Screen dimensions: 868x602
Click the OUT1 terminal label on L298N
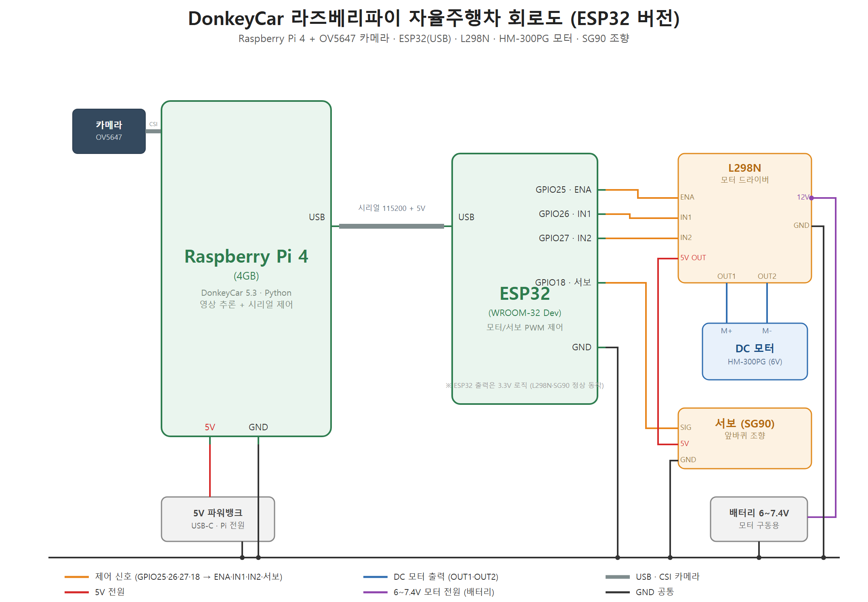pos(726,276)
